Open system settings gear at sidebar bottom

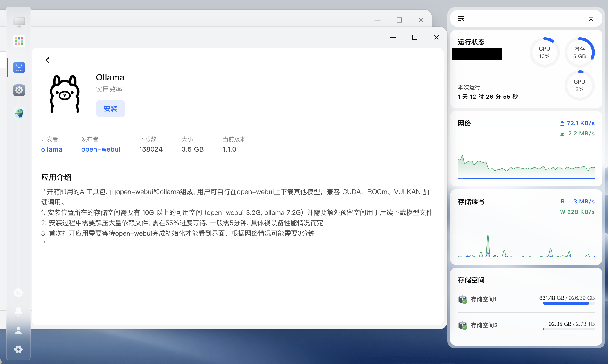[x=18, y=349]
